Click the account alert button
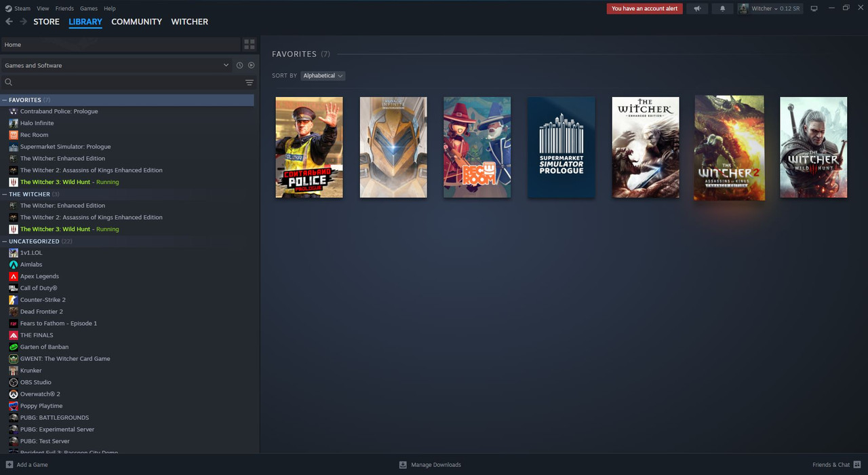 (645, 8)
